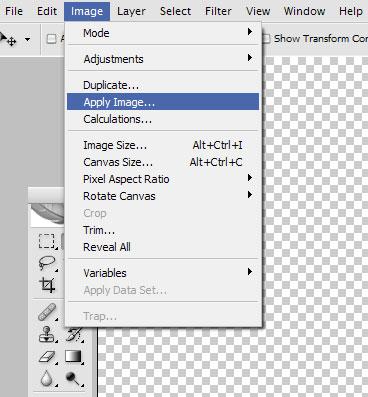Open the Help menu
The image size is (368, 397).
point(351,11)
